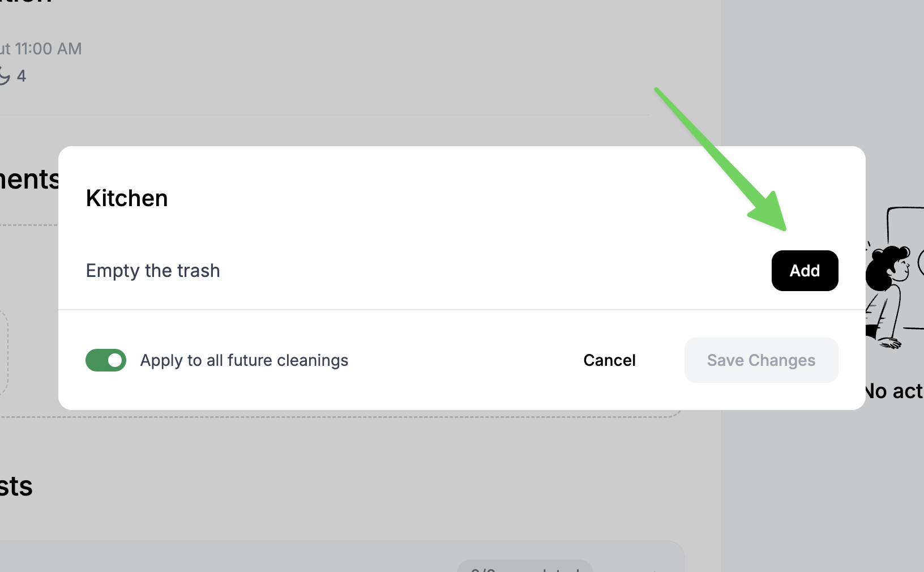Click the black Add button
The height and width of the screenshot is (572, 924).
click(x=805, y=271)
